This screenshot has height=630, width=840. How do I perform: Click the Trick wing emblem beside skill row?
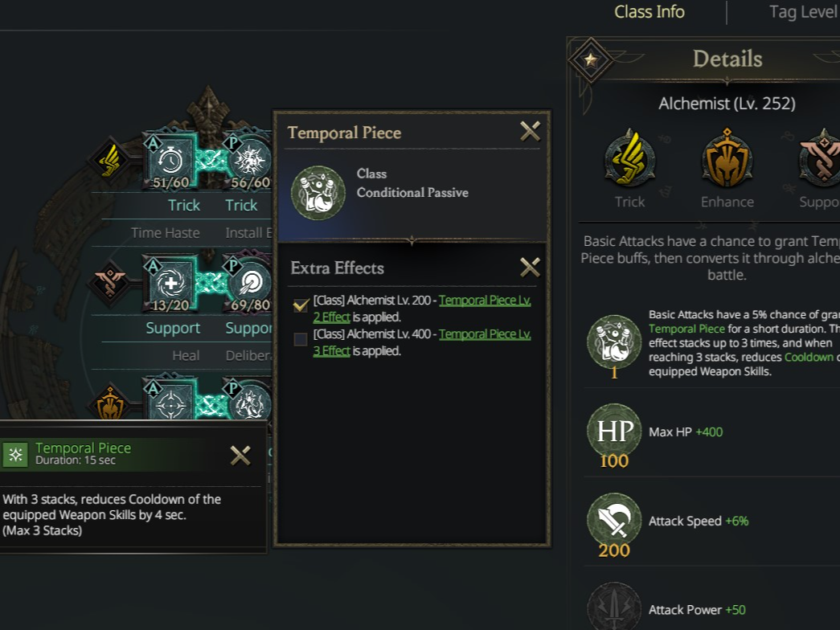[111, 160]
